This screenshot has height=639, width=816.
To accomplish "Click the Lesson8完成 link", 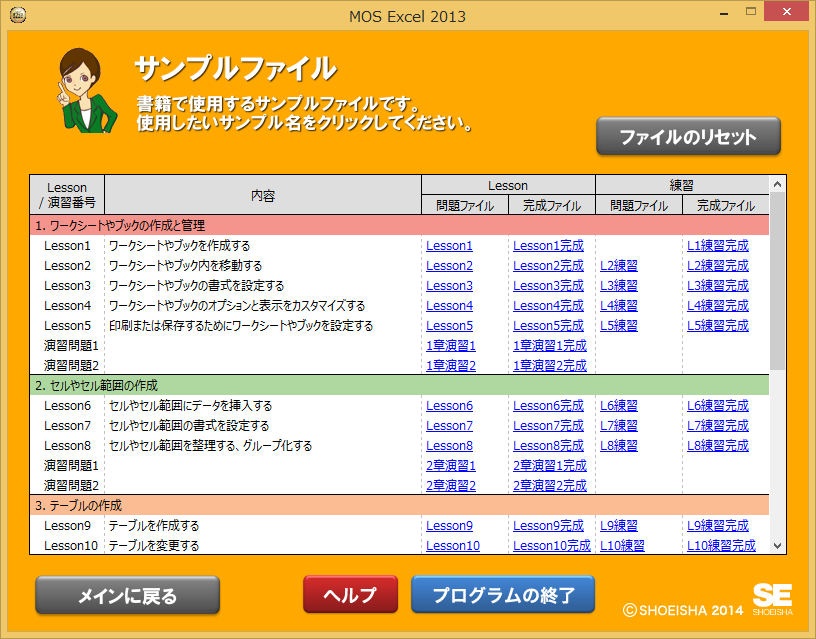I will pyautogui.click(x=548, y=446).
